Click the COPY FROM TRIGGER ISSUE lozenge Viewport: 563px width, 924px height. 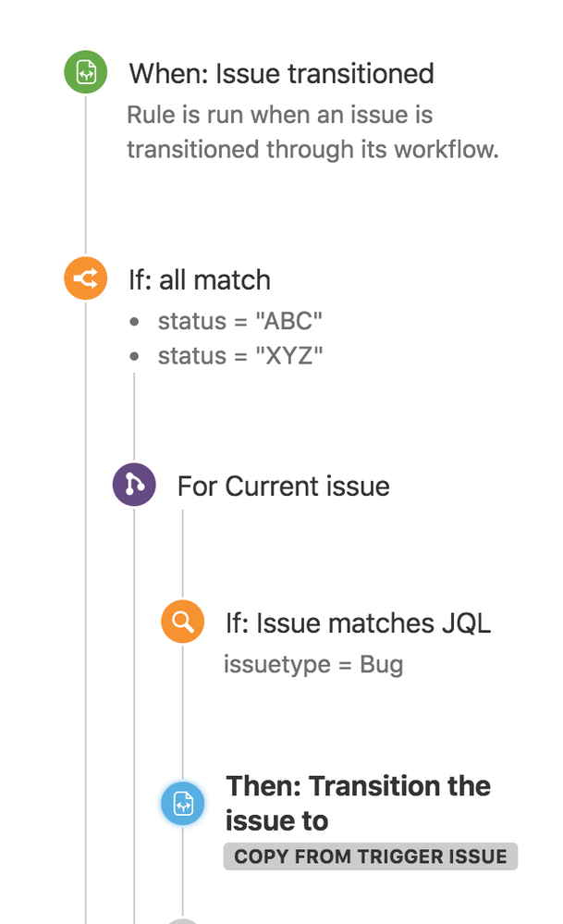click(x=370, y=856)
